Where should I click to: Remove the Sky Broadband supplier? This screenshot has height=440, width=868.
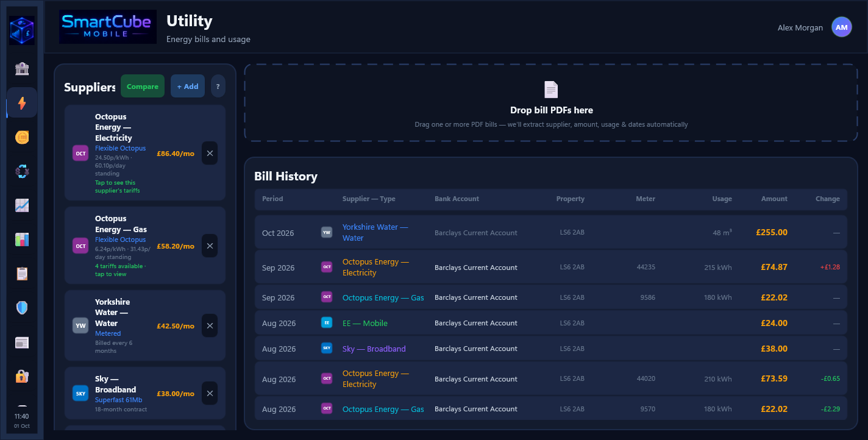click(x=210, y=393)
